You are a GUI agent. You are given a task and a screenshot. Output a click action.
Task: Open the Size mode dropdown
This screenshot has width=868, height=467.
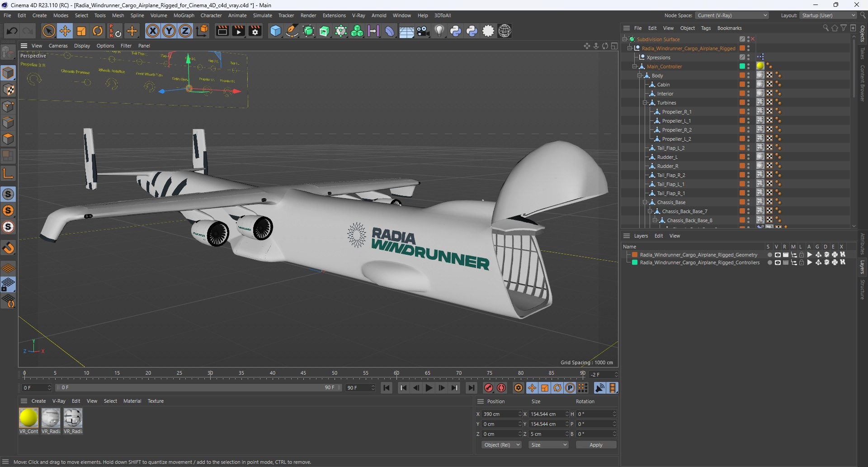[x=548, y=445]
